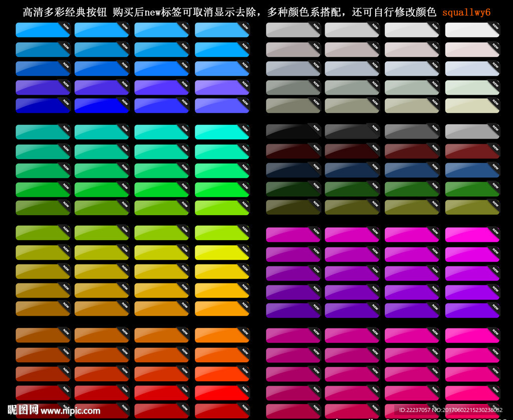Choose the brightest neon green button
The image size is (513, 420).
(222, 190)
